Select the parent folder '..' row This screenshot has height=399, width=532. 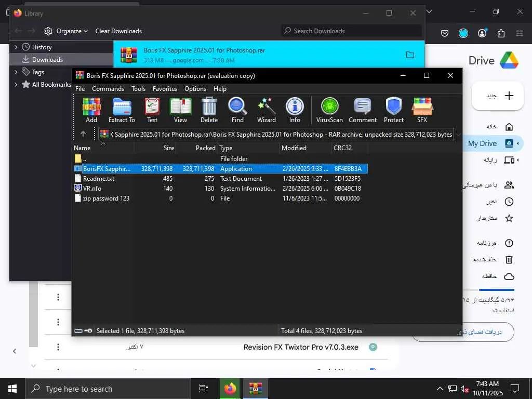pyautogui.click(x=220, y=158)
